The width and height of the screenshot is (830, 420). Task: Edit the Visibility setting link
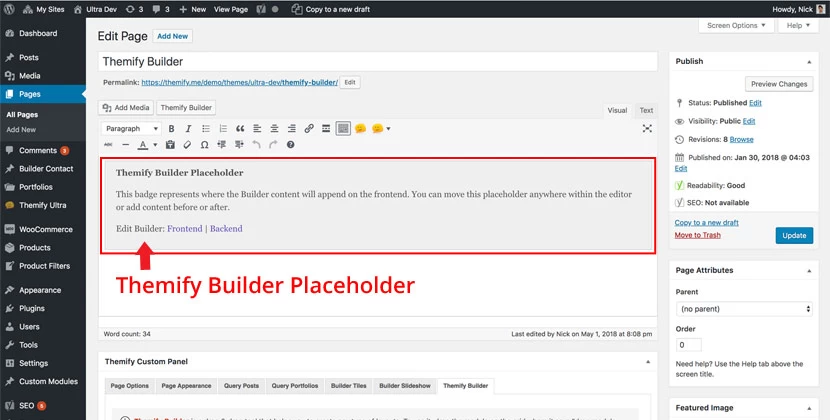click(x=749, y=121)
